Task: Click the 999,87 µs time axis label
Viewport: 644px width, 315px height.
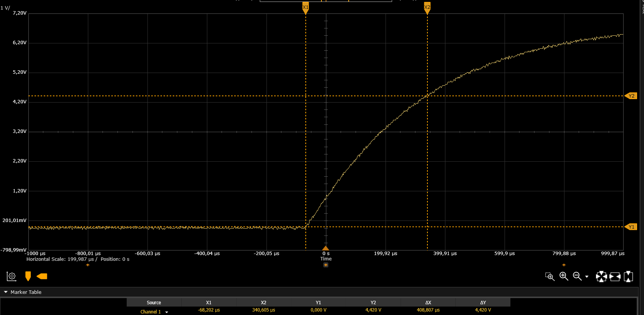Action: point(613,254)
